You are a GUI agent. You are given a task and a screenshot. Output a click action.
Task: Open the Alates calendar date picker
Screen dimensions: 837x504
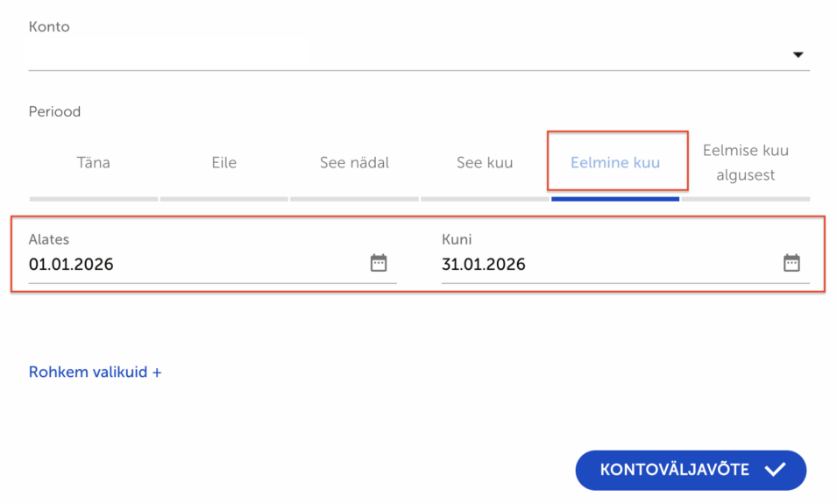(x=379, y=263)
